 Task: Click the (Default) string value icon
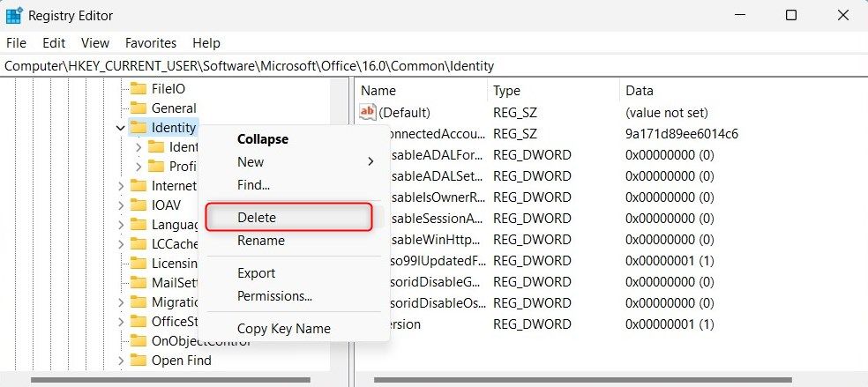[368, 113]
